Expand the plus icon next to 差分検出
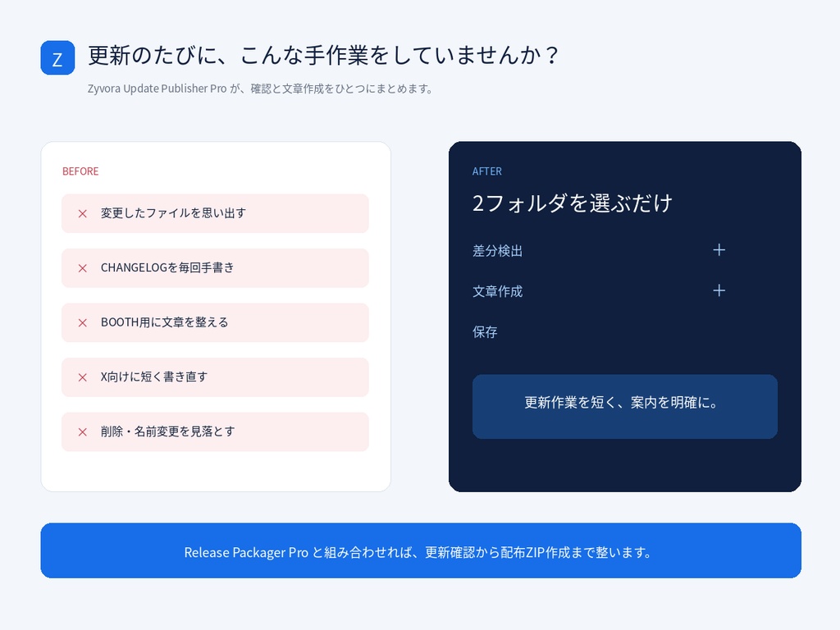The height and width of the screenshot is (630, 840). (719, 249)
